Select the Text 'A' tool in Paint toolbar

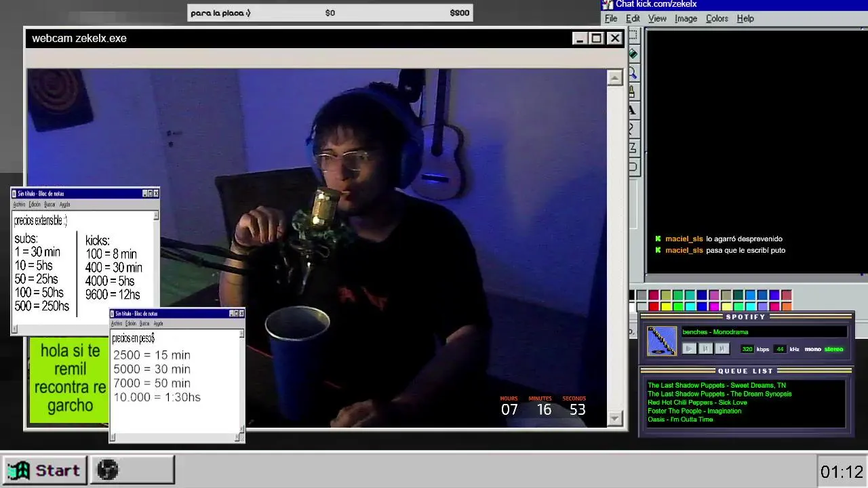(x=633, y=109)
